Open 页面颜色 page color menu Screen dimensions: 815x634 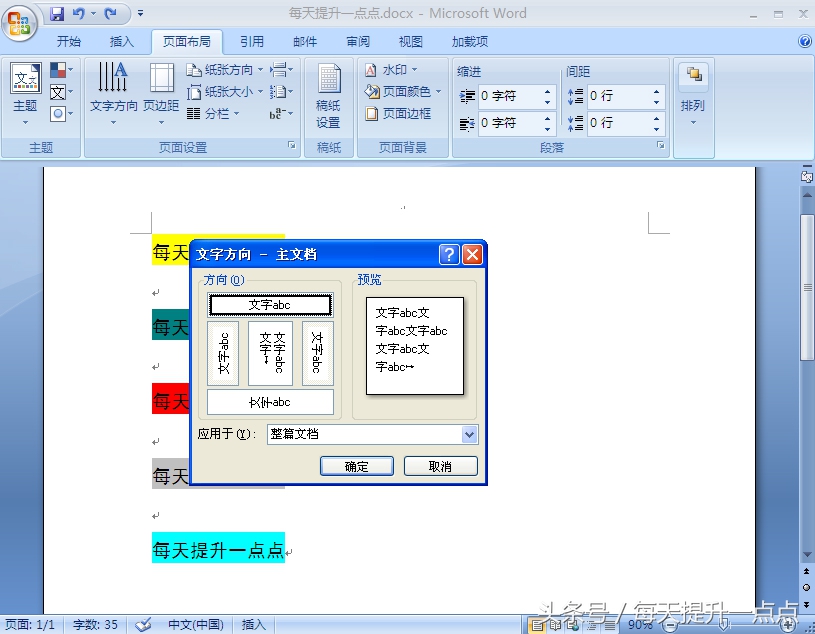[403, 92]
